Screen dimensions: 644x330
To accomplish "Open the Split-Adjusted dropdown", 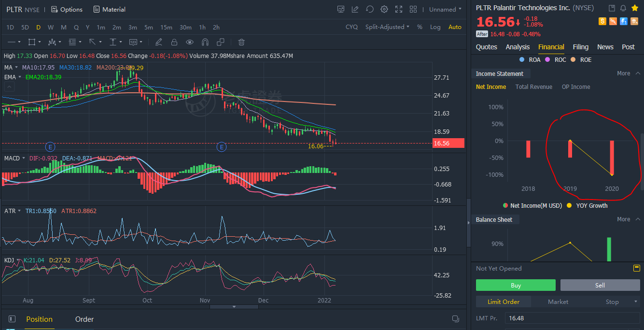I will pyautogui.click(x=387, y=27).
